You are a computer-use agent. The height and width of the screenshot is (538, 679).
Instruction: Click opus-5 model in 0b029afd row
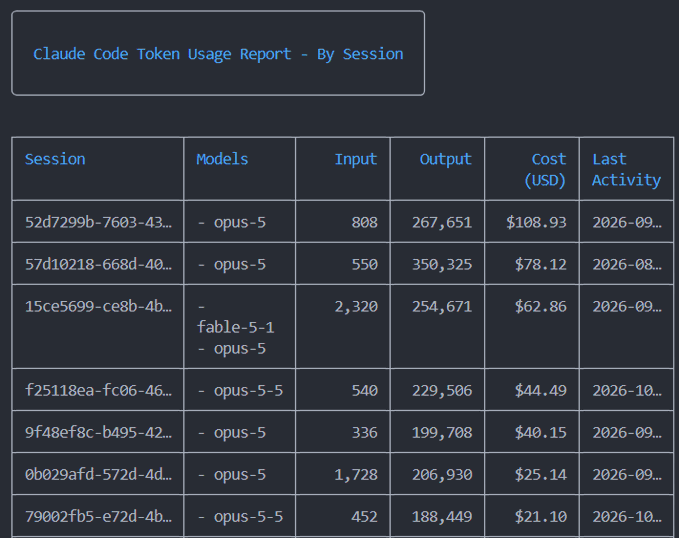tap(239, 475)
